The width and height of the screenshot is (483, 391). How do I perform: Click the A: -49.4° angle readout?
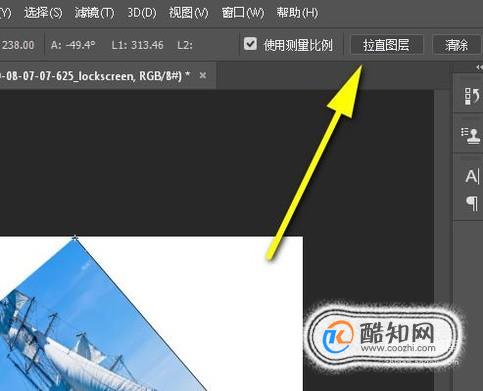pyautogui.click(x=73, y=45)
